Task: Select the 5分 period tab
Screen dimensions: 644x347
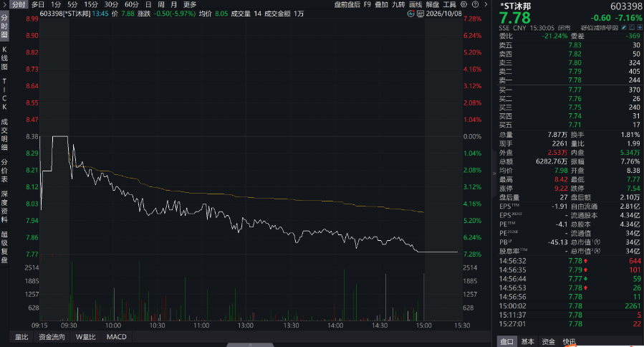Action: click(x=72, y=4)
